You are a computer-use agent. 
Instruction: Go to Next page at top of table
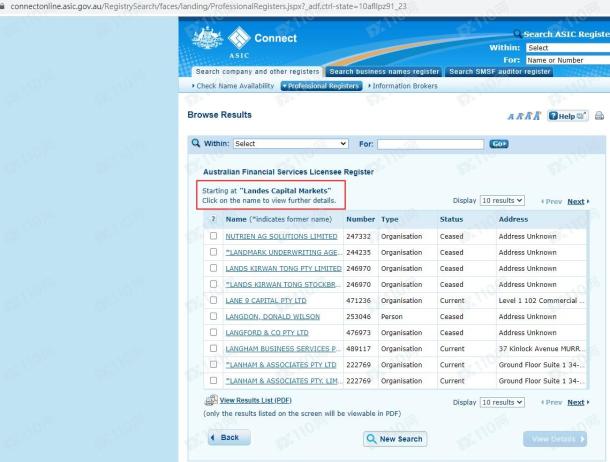point(576,201)
